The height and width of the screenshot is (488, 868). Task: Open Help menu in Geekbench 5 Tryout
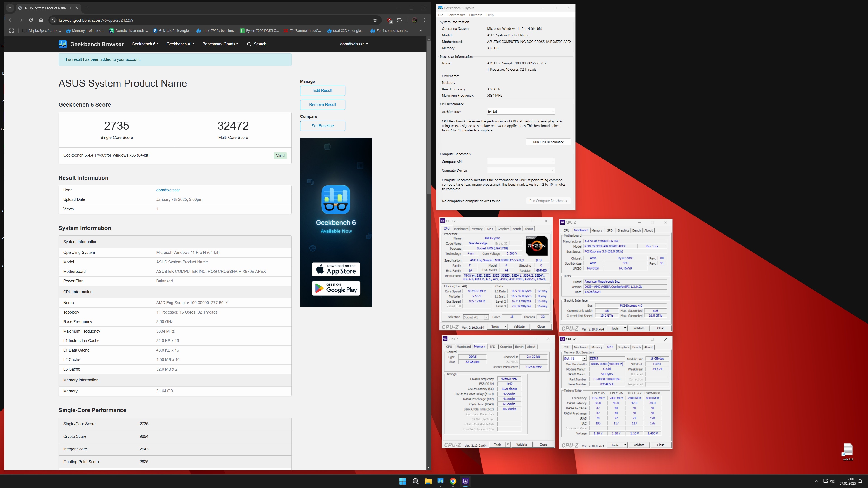tap(490, 15)
